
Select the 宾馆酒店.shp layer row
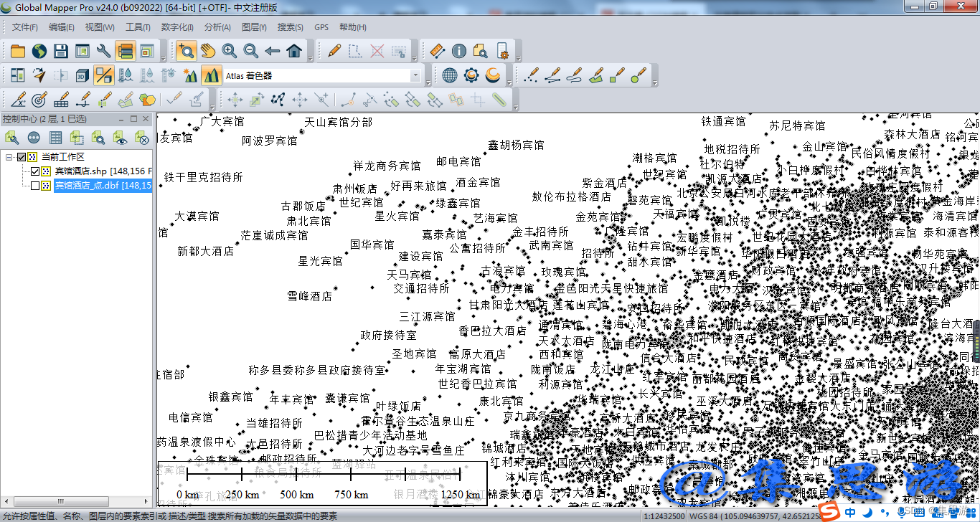(103, 171)
